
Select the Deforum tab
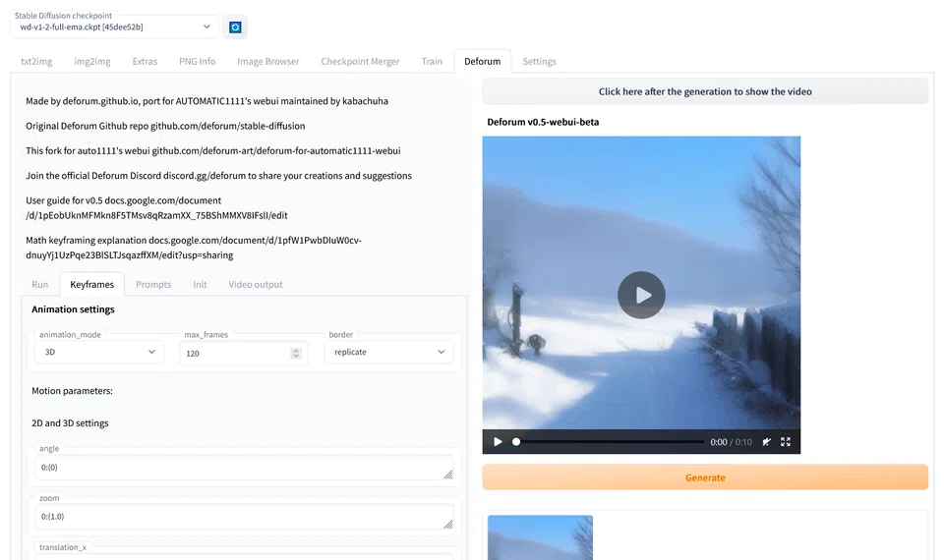click(482, 61)
